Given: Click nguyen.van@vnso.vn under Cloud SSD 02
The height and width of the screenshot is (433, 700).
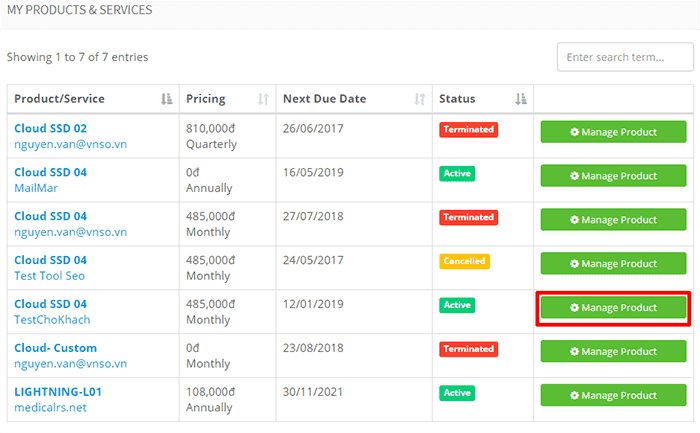Looking at the screenshot, I should [71, 145].
